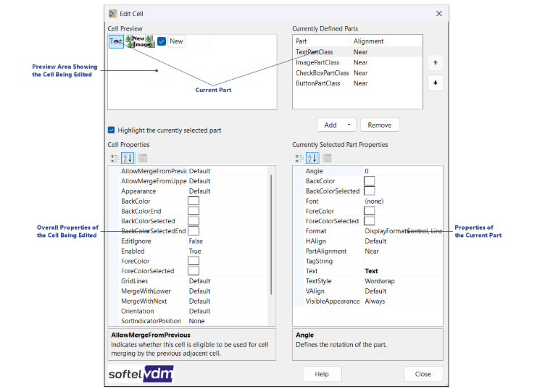Click Cell Properties vertical scrollbar

(x=271, y=235)
